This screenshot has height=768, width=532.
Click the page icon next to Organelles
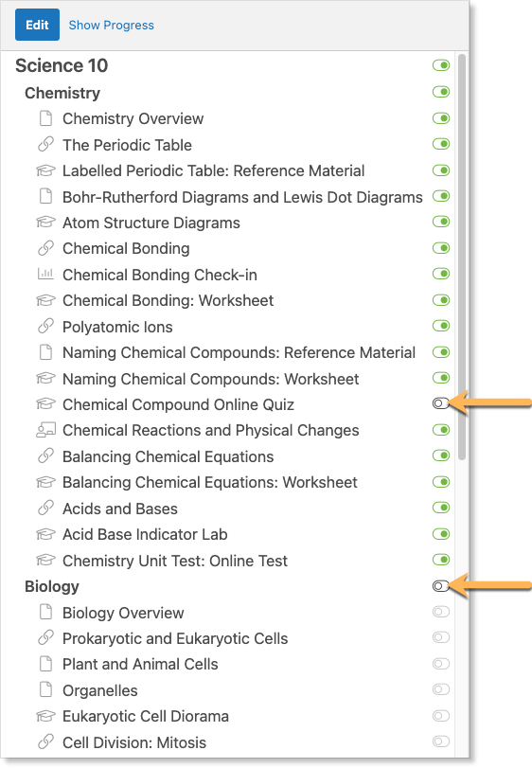(x=45, y=689)
